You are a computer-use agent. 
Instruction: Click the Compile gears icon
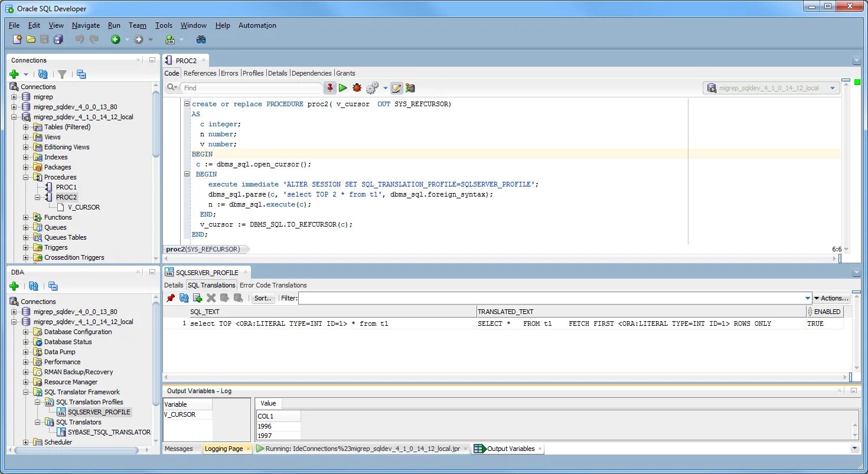(x=372, y=88)
